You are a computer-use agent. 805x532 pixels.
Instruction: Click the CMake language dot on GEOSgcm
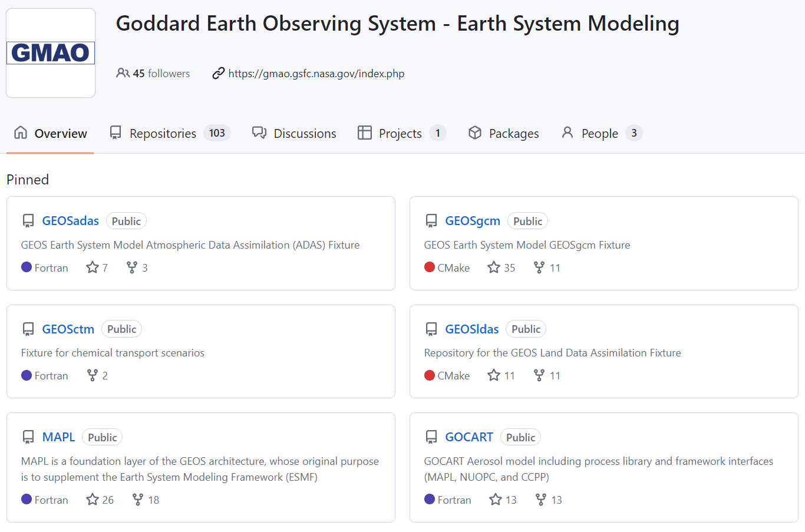tap(430, 267)
